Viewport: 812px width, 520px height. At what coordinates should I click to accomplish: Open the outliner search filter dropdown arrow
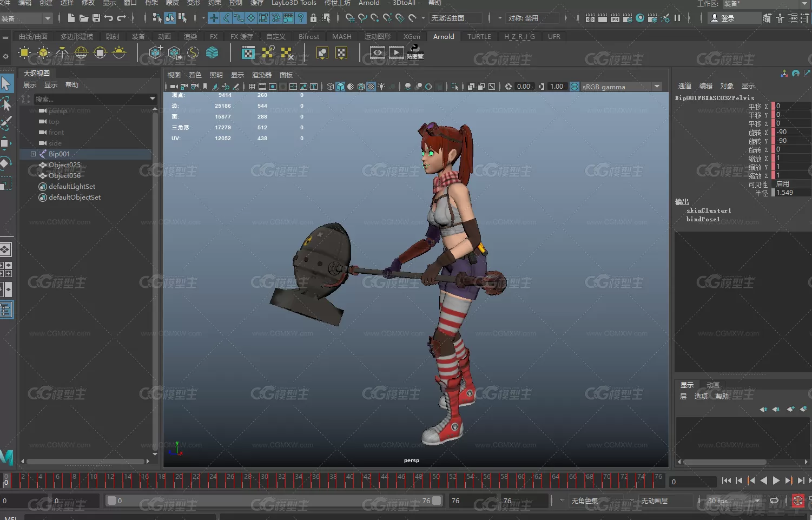click(x=153, y=99)
